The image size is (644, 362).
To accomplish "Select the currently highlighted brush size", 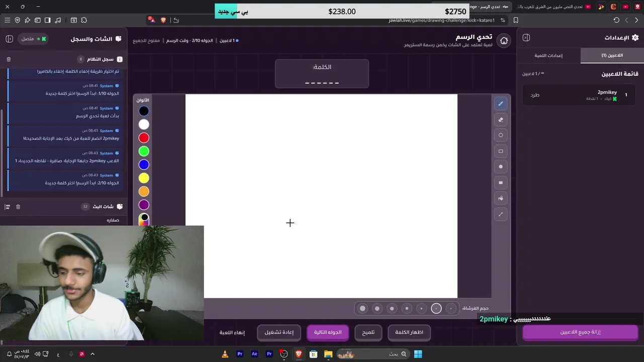I will click(x=436, y=308).
